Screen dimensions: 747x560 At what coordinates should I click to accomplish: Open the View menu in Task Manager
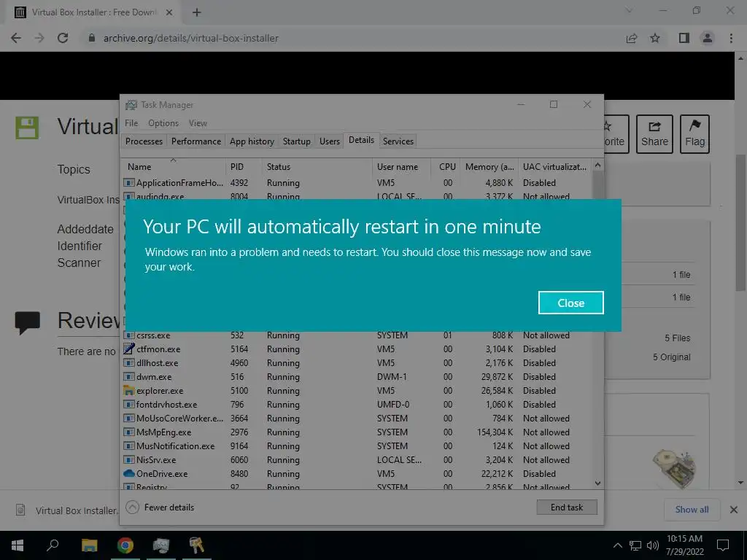tap(198, 123)
